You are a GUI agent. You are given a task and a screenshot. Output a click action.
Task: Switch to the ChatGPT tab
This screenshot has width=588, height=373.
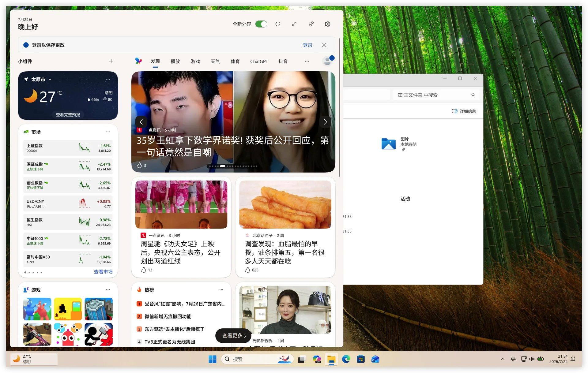[x=259, y=62]
